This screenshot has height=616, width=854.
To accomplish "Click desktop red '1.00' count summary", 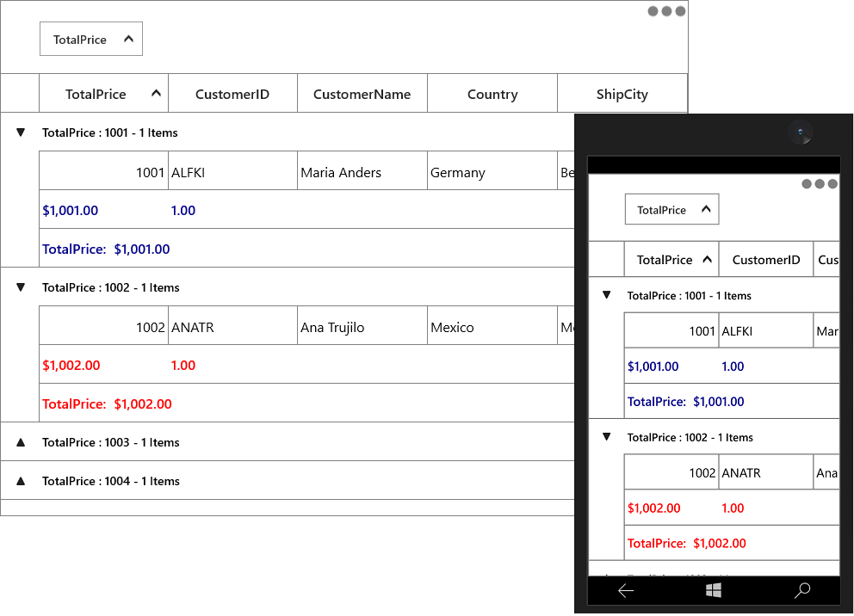I will click(x=183, y=365).
